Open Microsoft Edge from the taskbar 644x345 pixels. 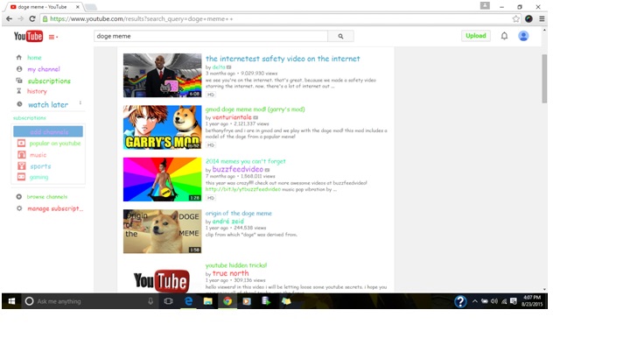point(188,301)
